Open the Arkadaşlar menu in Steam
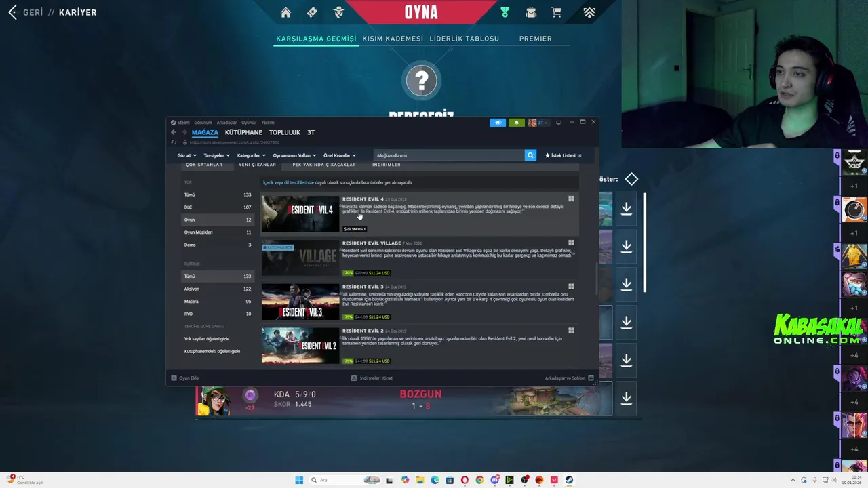This screenshot has height=488, width=868. click(226, 123)
